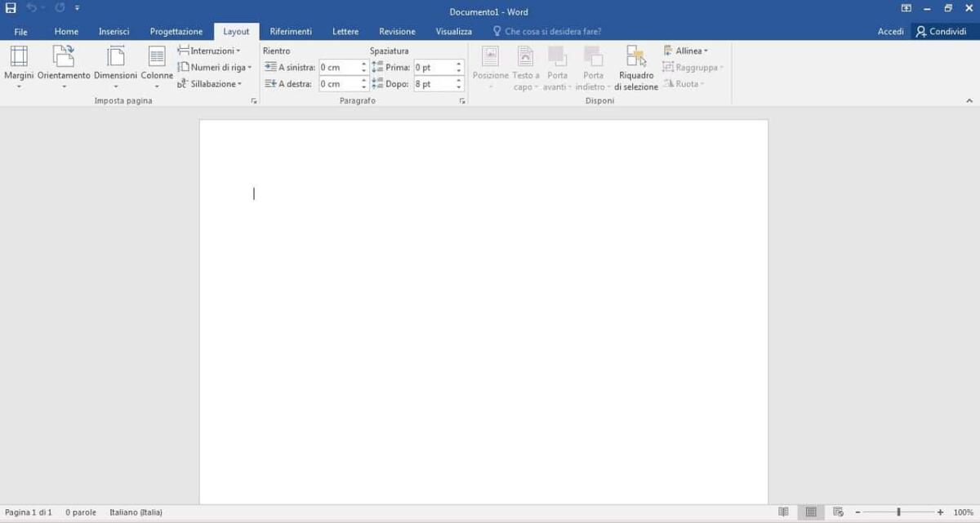Enable the Visualizzazione Web view

(x=838, y=512)
